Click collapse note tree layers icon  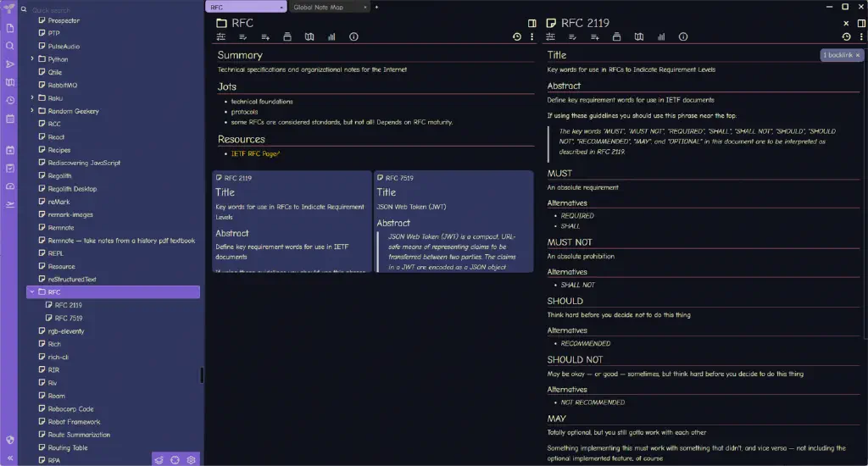point(159,460)
